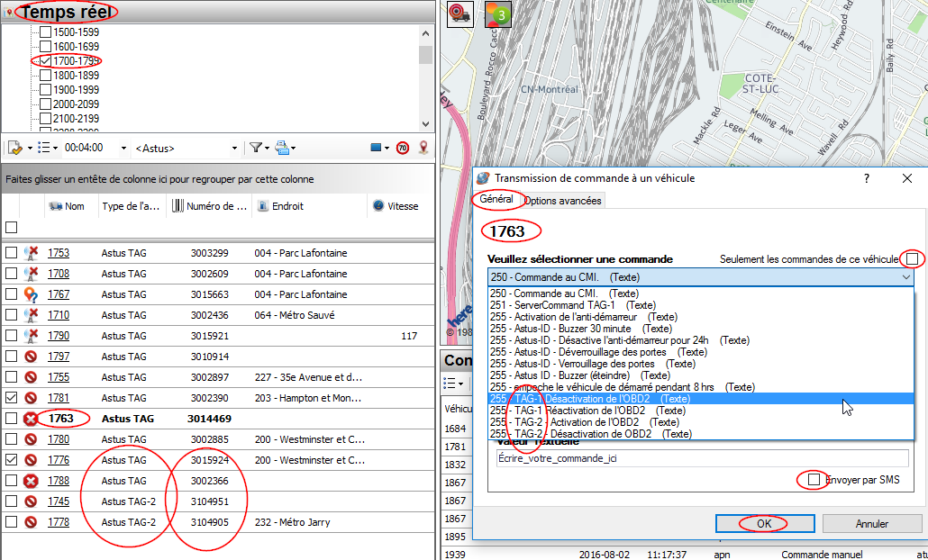The height and width of the screenshot is (560, 928).
Task: Enable 'Envoyer par SMS' checkbox
Action: 814,480
